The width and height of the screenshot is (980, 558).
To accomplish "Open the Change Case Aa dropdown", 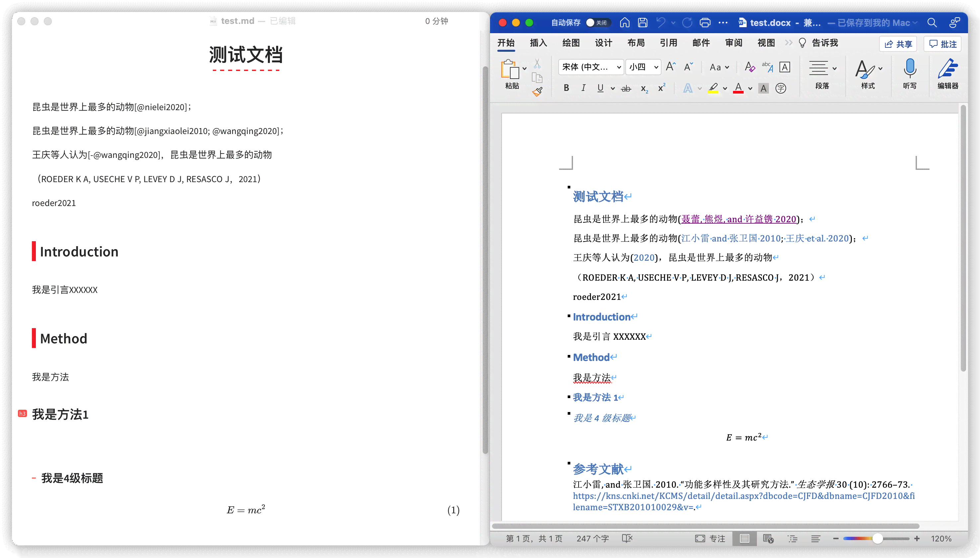I will point(719,67).
